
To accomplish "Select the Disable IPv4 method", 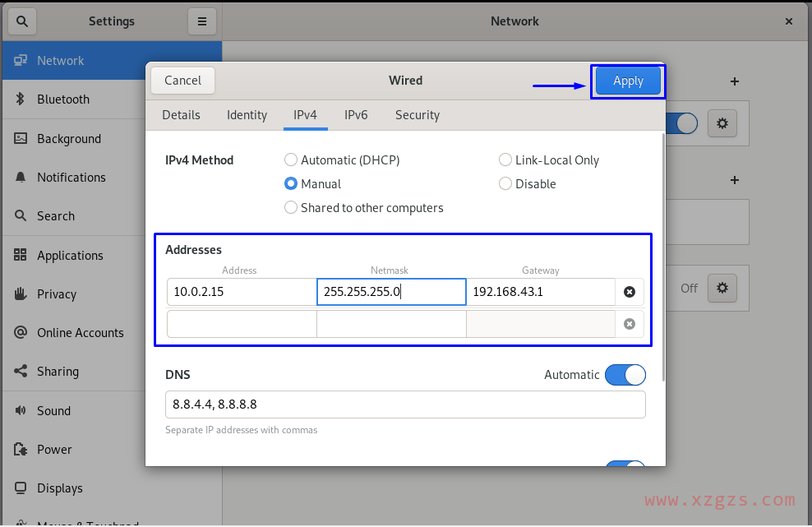I will (505, 183).
